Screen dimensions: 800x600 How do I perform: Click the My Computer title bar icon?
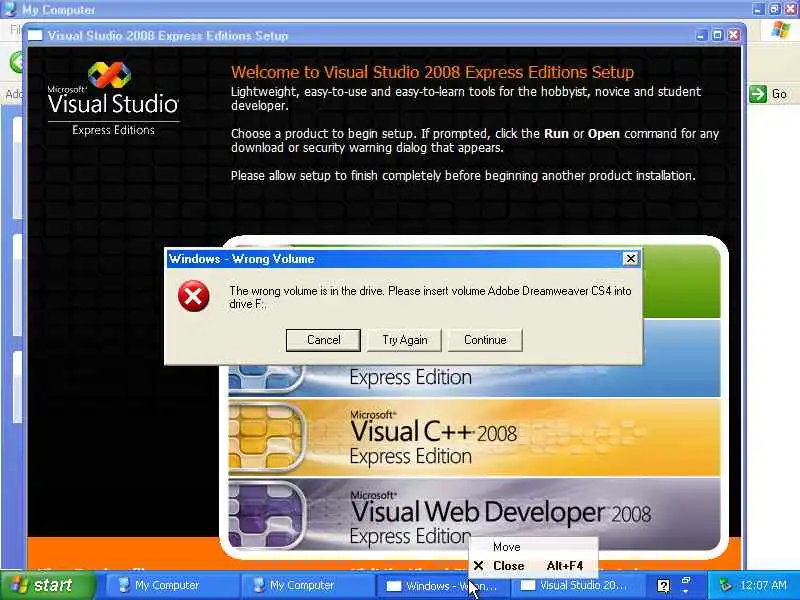(10, 9)
